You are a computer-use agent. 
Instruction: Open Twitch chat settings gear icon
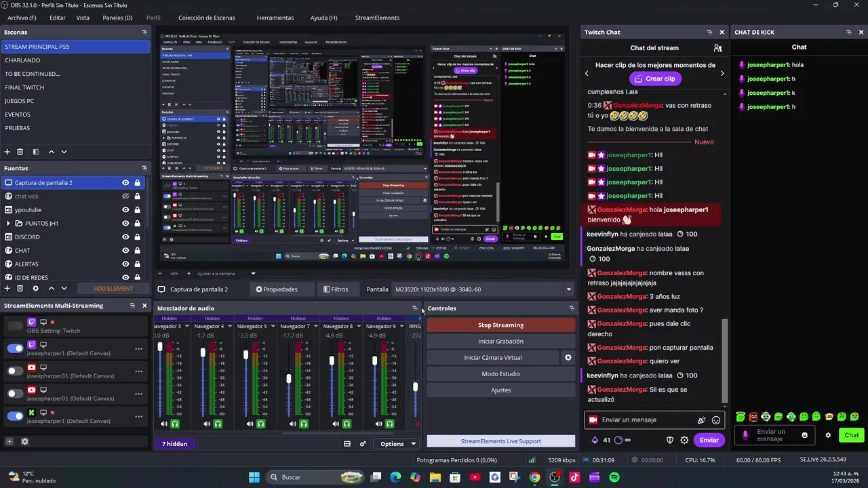[x=684, y=440]
